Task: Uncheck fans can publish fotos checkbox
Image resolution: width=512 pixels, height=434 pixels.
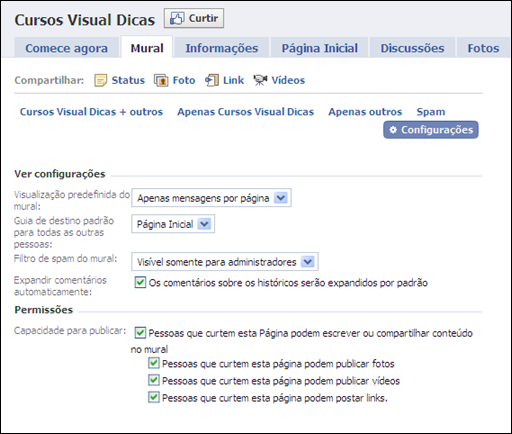Action: [x=154, y=363]
